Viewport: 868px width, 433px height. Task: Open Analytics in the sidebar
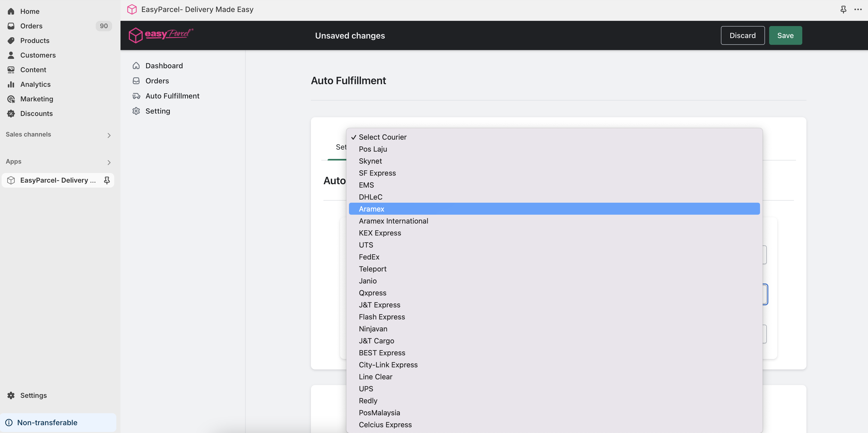click(35, 84)
